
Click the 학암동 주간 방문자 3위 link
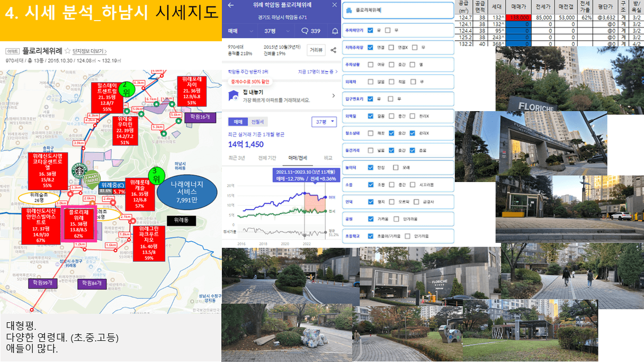tap(248, 71)
